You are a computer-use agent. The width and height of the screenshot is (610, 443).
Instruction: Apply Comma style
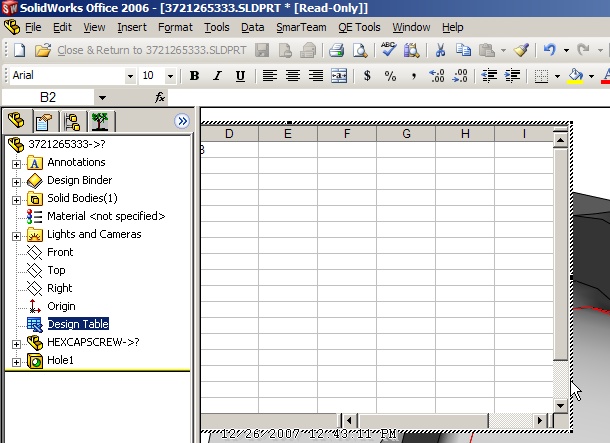click(414, 76)
